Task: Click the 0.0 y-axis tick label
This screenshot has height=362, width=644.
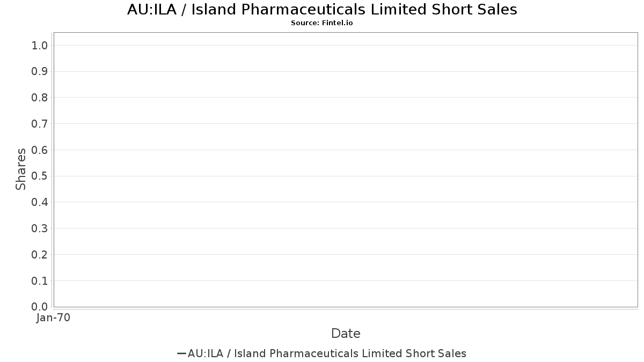Action: click(x=40, y=307)
